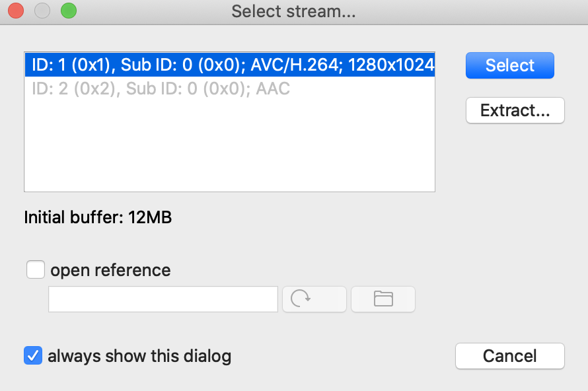Open the Extract... stream option

(x=515, y=110)
